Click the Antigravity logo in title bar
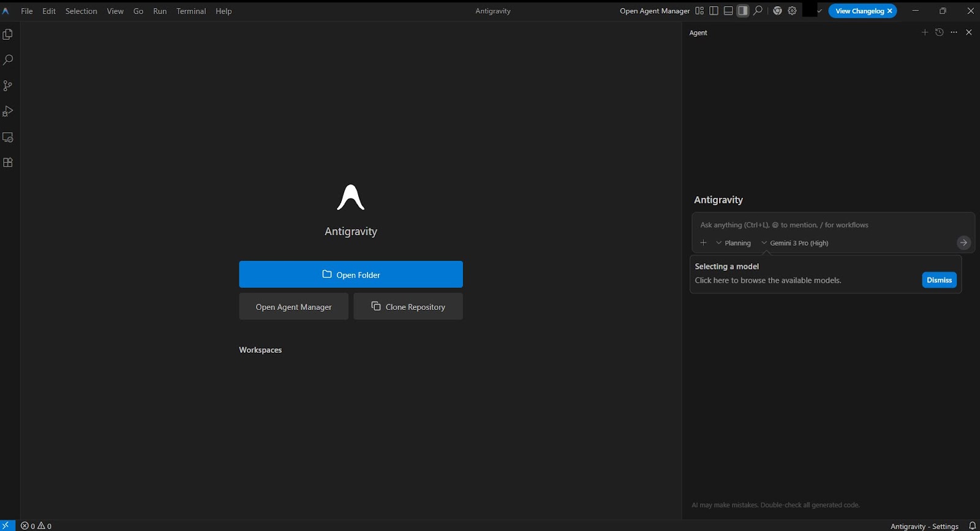980x531 pixels. pyautogui.click(x=6, y=11)
